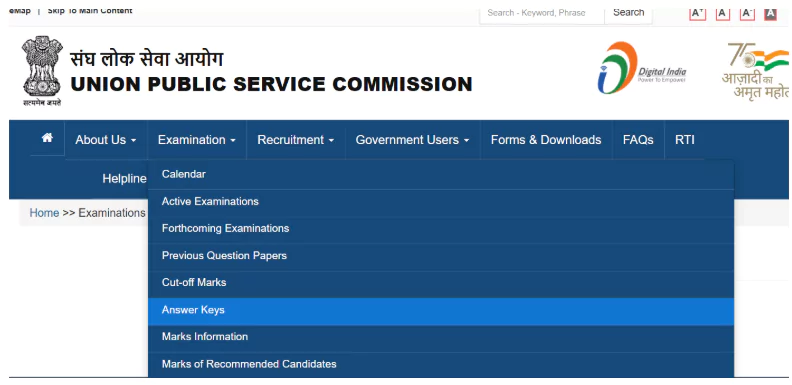Go to the home icon in navbar
792x385 pixels.
pyautogui.click(x=47, y=137)
